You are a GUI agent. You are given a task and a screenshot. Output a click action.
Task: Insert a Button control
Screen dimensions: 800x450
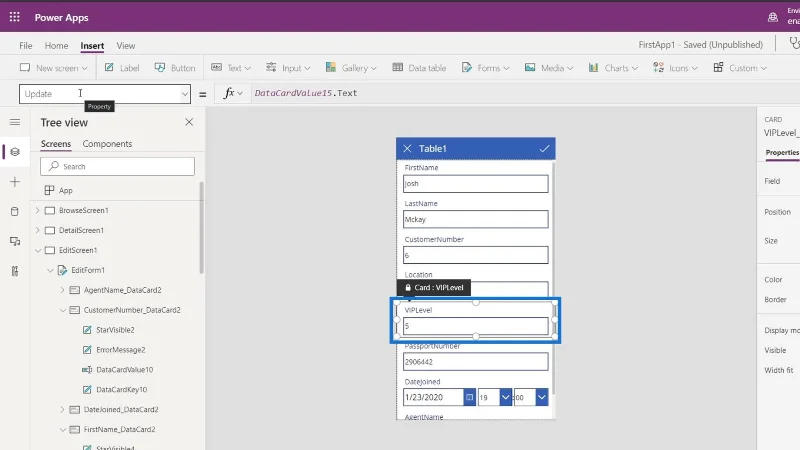pos(174,68)
